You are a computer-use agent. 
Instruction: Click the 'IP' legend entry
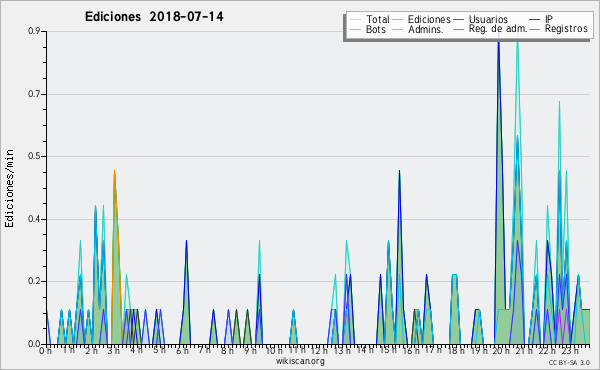[x=541, y=19]
